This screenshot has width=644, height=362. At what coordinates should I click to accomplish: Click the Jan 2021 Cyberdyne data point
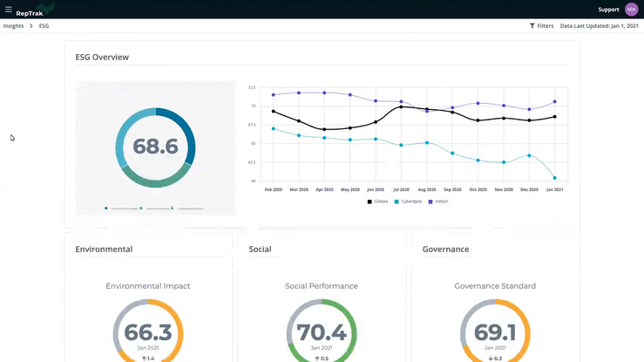tap(555, 178)
